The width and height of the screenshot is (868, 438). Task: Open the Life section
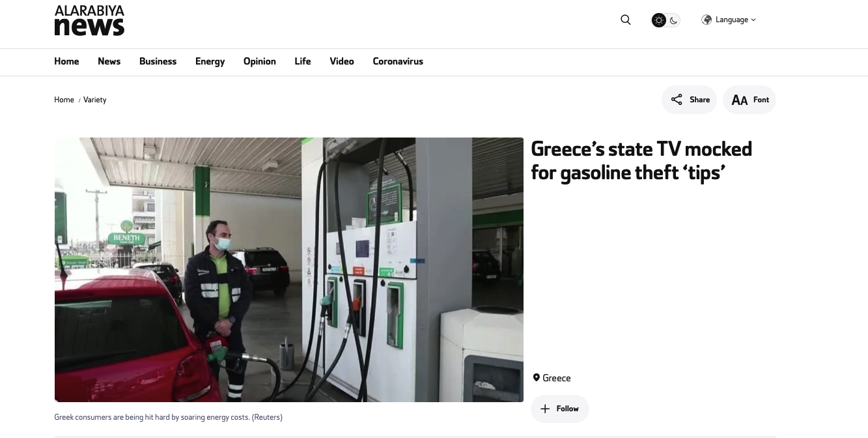pos(302,61)
